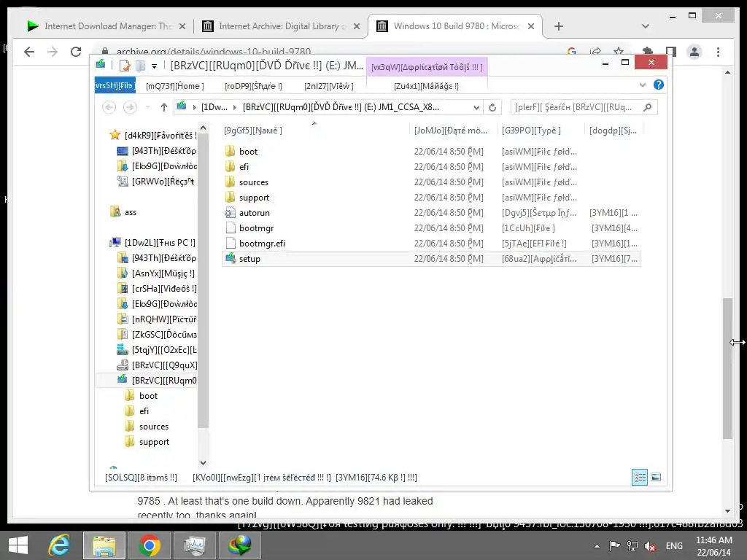Viewport: 747px width, 560px height.
Task: Sort by Date modified column header
Action: [451, 130]
